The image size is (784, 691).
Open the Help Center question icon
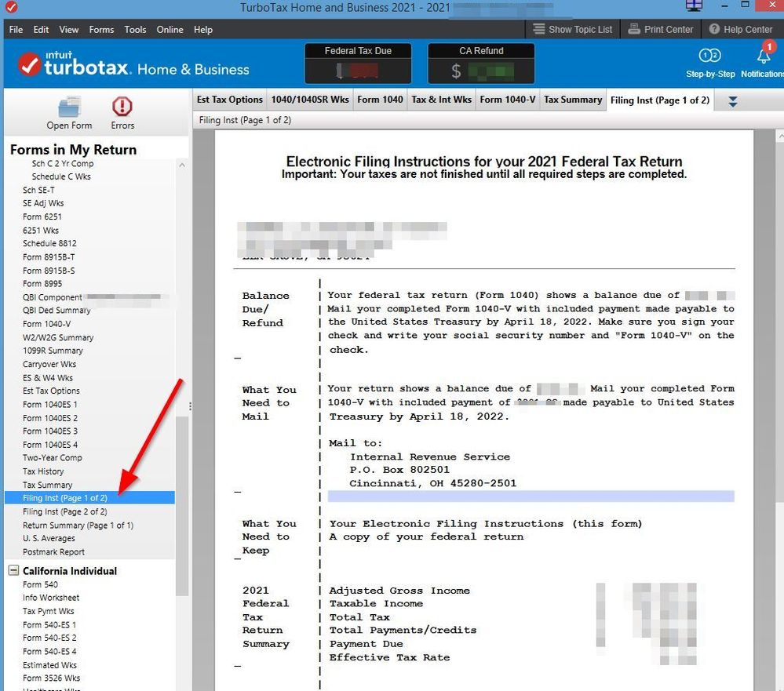(x=714, y=29)
